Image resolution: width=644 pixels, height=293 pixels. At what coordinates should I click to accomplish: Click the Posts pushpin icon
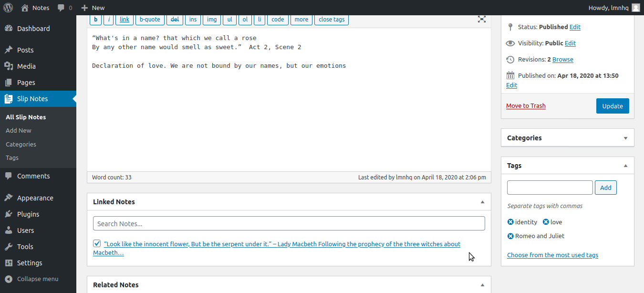[x=9, y=50]
